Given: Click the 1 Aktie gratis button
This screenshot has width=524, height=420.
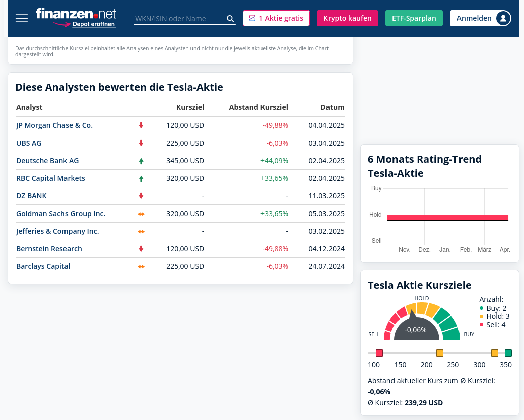Looking at the screenshot, I should [276, 18].
